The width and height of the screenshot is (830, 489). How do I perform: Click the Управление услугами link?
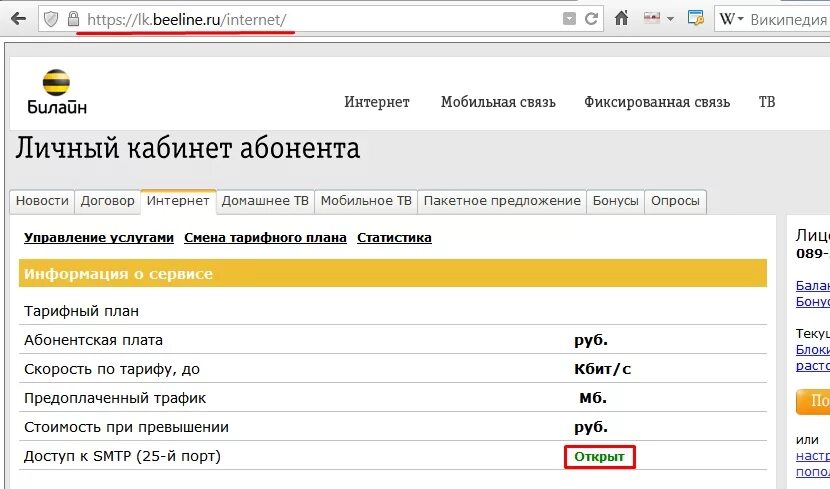click(99, 238)
